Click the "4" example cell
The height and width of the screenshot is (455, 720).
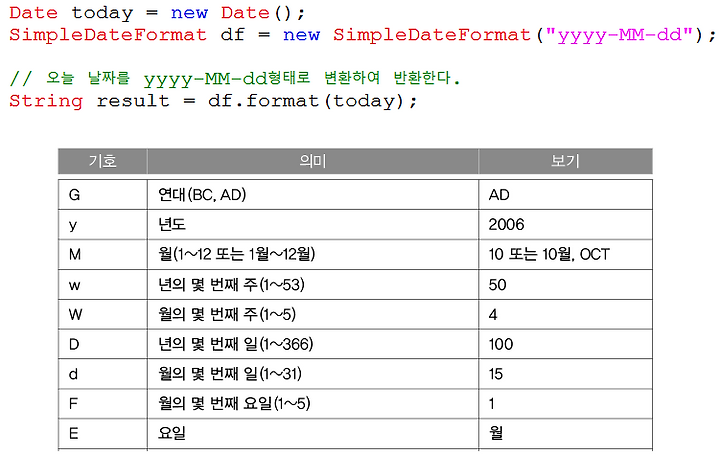point(565,315)
